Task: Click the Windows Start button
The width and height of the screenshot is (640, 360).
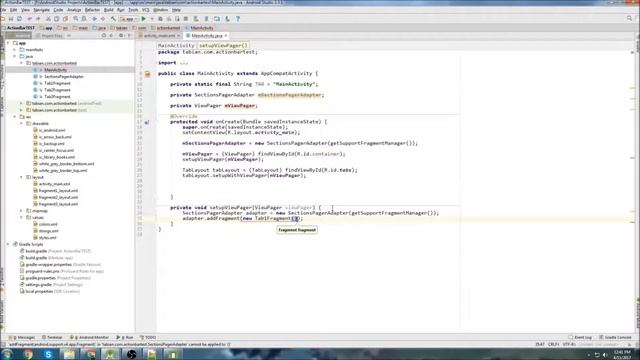Action: [x=7, y=354]
